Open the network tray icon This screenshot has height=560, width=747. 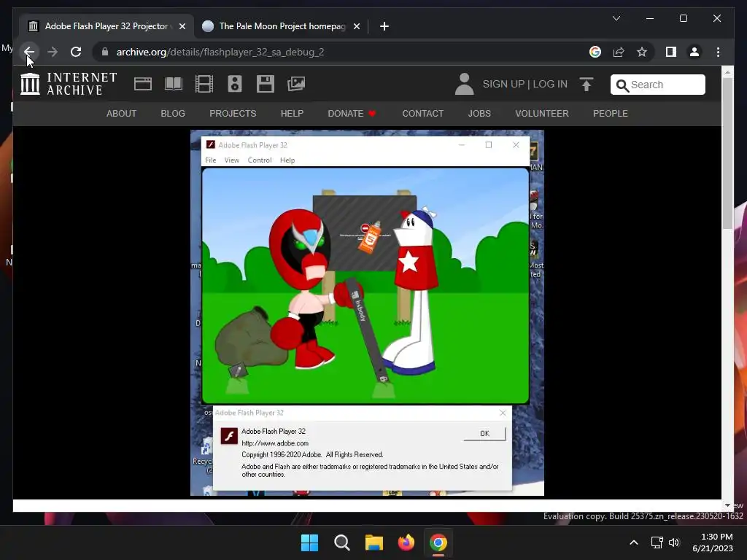tap(657, 542)
